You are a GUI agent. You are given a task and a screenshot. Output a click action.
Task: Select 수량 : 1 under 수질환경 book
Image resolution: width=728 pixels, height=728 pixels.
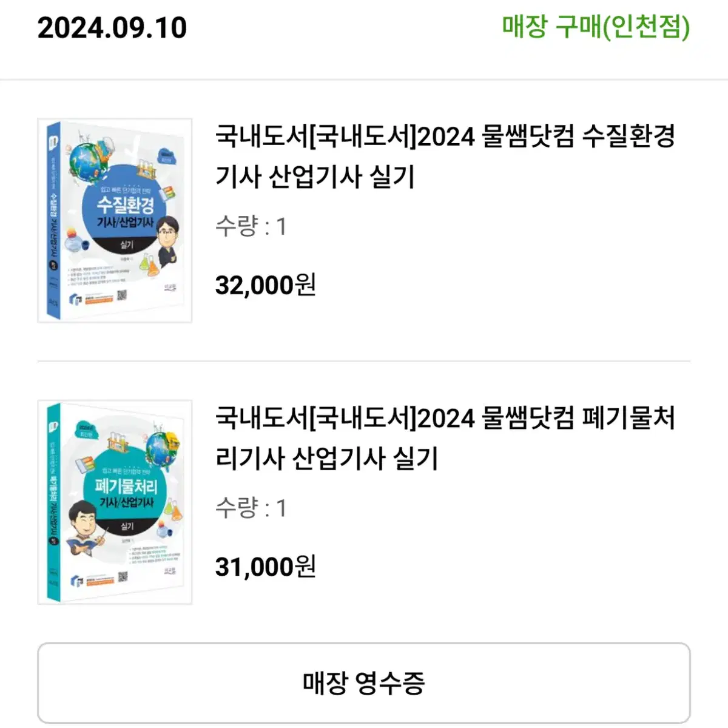(251, 226)
